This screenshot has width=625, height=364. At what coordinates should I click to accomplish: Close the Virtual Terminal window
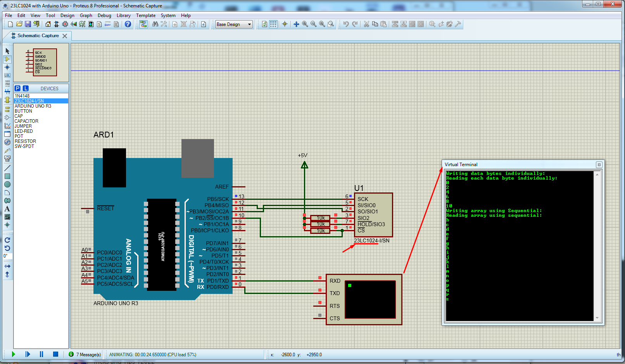(x=599, y=165)
